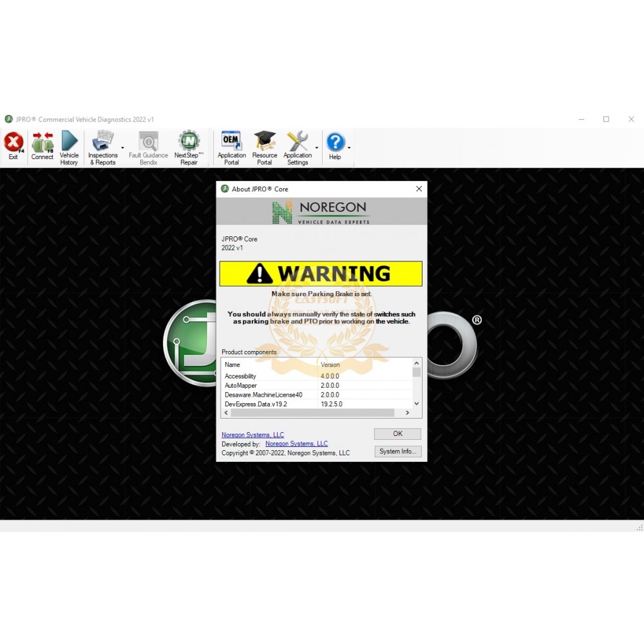Click Fault Guidance Bendix icon

click(148, 148)
